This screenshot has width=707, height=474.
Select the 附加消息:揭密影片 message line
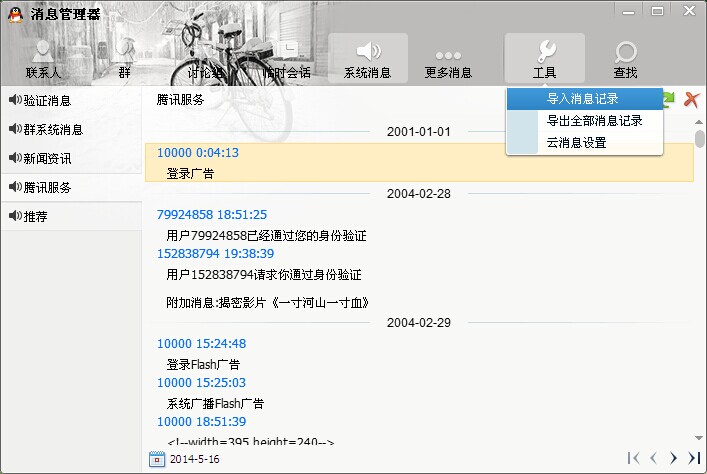(268, 303)
